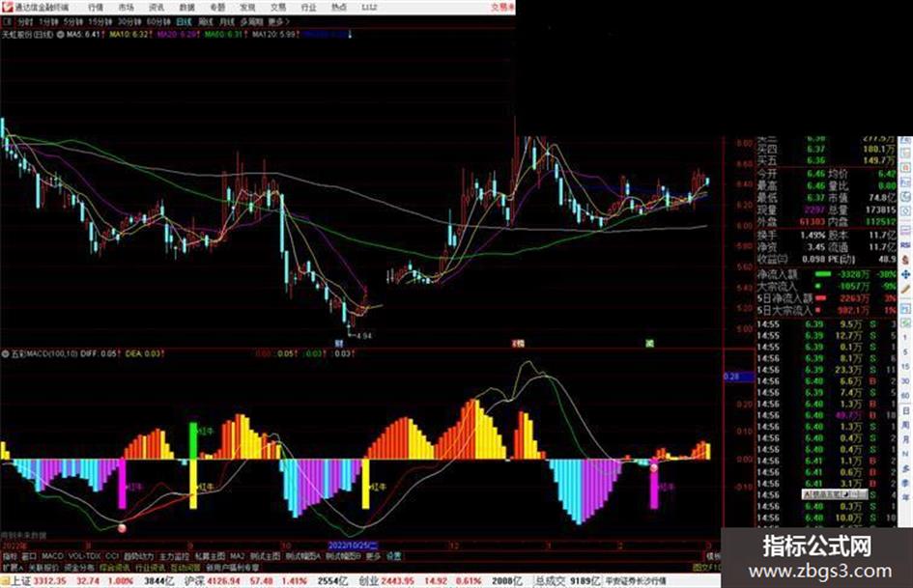Click the 2022/10/25 date label
The width and height of the screenshot is (913, 588).
pyautogui.click(x=353, y=546)
